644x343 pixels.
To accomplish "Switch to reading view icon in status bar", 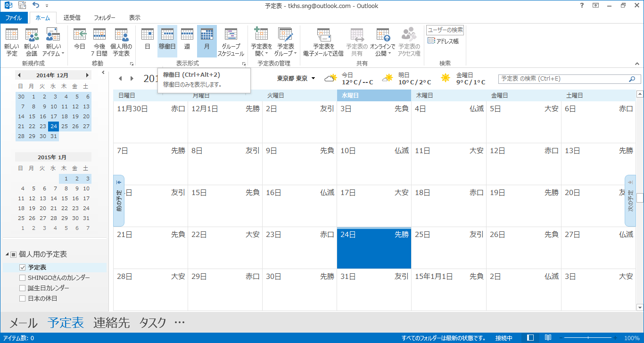I will (548, 338).
